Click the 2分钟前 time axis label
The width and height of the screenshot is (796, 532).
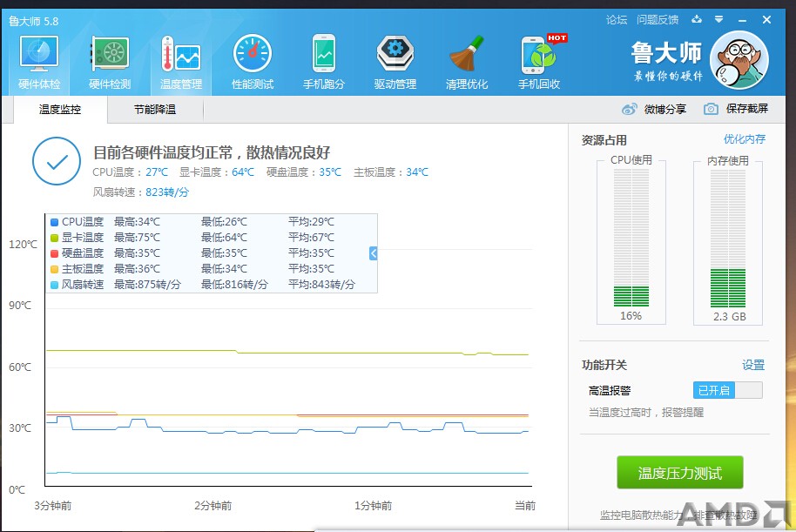point(212,506)
